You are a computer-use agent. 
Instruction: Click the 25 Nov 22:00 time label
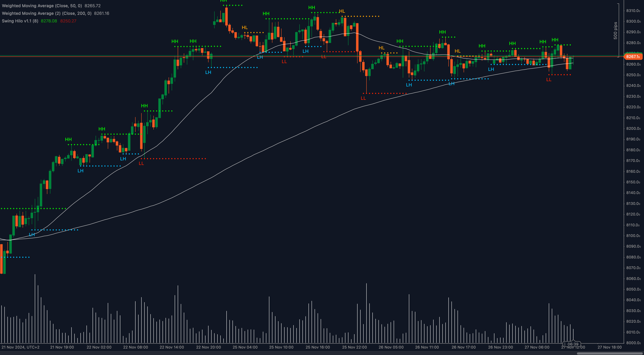coord(355,347)
